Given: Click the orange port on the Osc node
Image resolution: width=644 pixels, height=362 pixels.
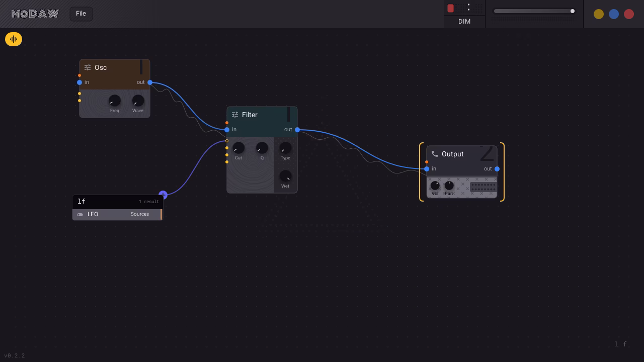Looking at the screenshot, I should tap(79, 75).
